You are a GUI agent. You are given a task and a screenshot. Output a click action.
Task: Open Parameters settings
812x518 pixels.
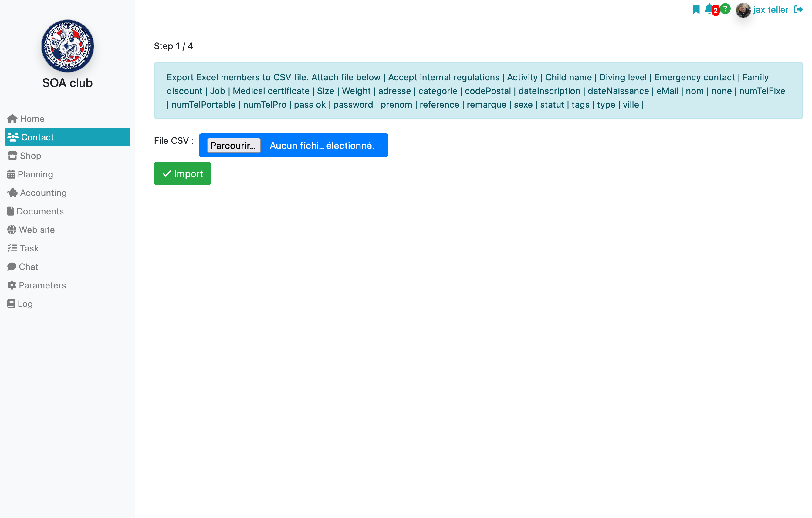[x=67, y=285]
